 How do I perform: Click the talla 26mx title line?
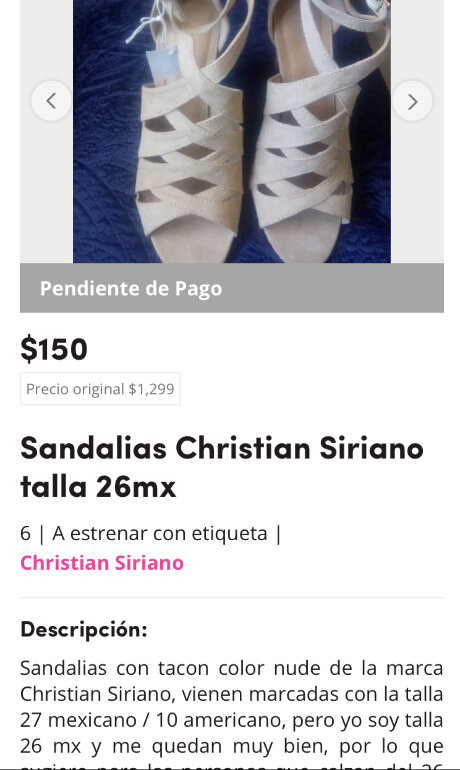(x=98, y=487)
